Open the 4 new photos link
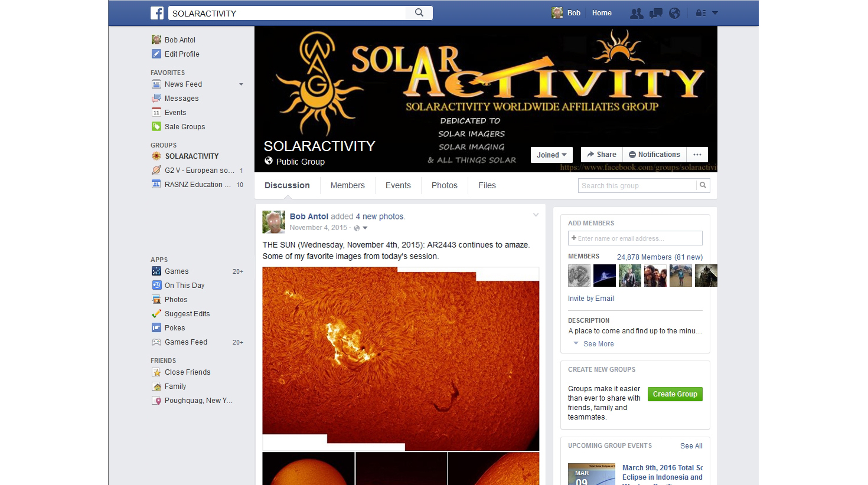868x485 pixels. pyautogui.click(x=380, y=217)
